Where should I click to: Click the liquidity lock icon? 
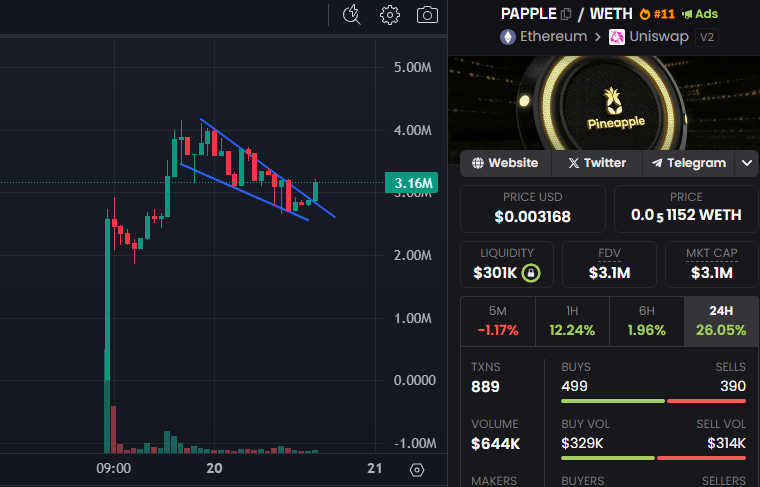click(531, 273)
